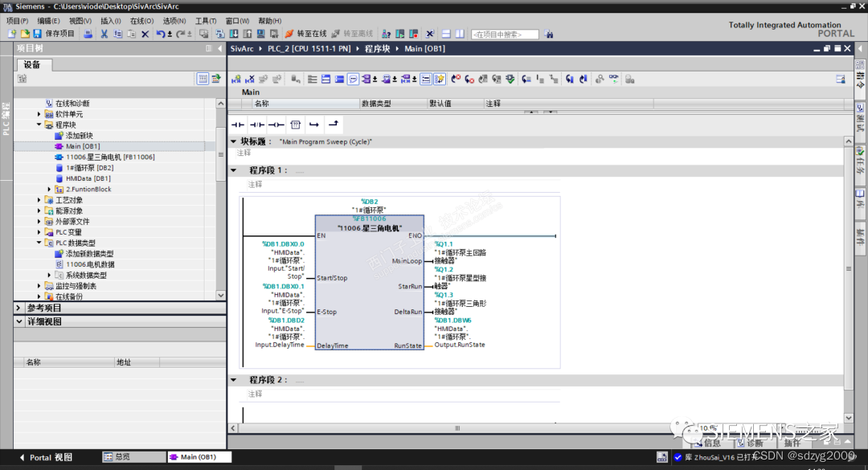The width and height of the screenshot is (868, 470).
Task: Collapse the project tree panel arrow
Action: pyautogui.click(x=219, y=49)
